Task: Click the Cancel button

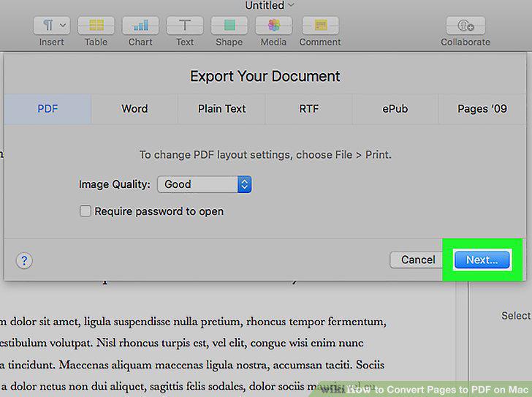Action: point(418,260)
